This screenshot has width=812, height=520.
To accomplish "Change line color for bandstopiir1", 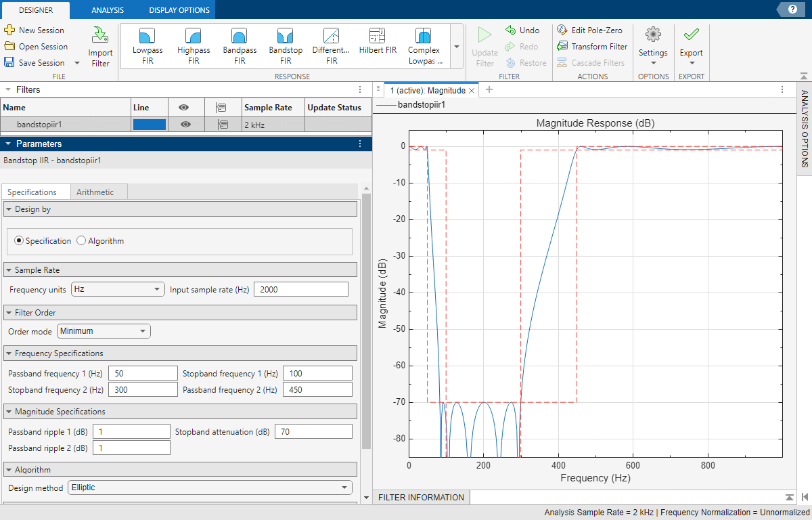I will (150, 124).
